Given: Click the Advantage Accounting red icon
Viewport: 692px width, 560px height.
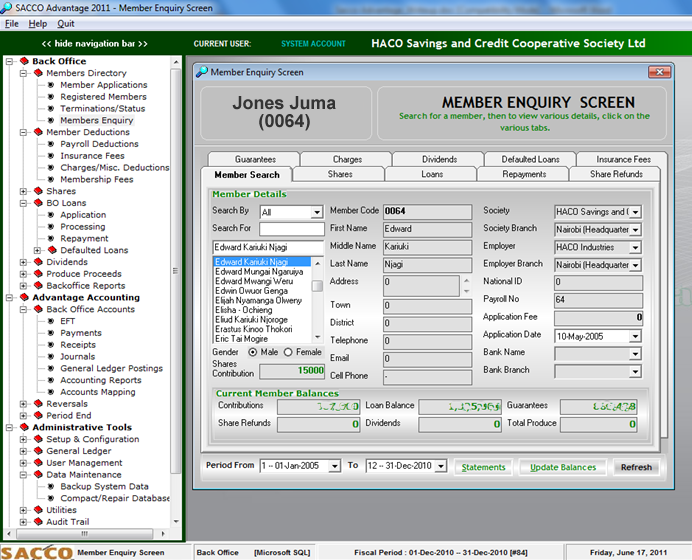Looking at the screenshot, I should (24, 297).
